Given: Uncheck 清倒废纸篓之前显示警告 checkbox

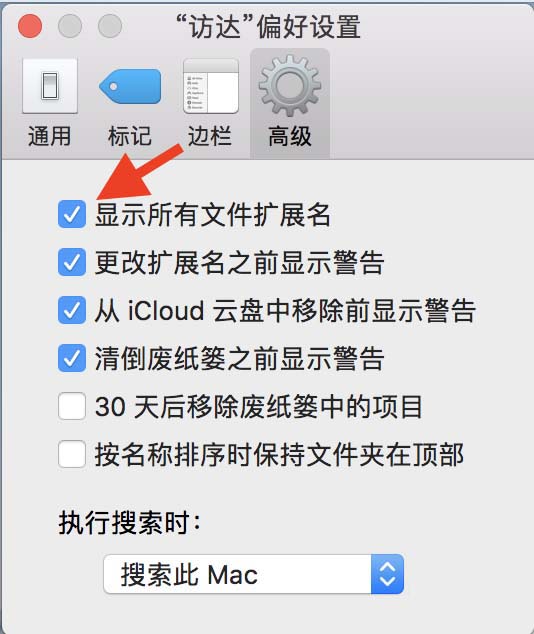Looking at the screenshot, I should coord(72,358).
